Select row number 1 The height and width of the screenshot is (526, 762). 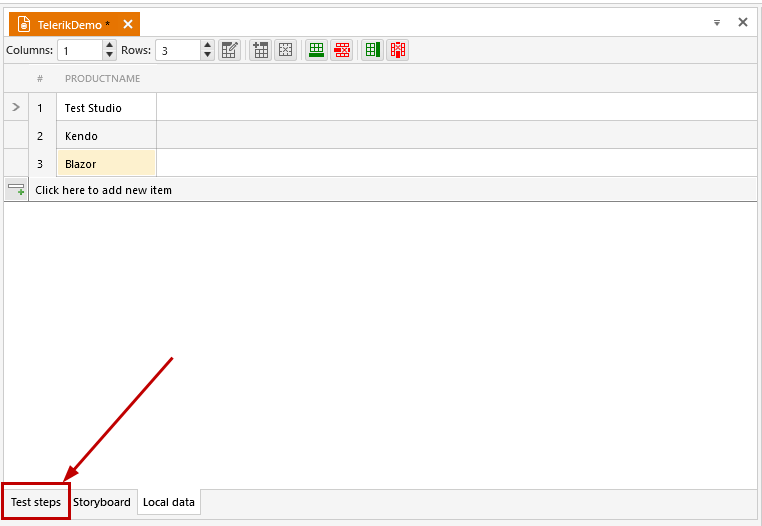[x=40, y=108]
